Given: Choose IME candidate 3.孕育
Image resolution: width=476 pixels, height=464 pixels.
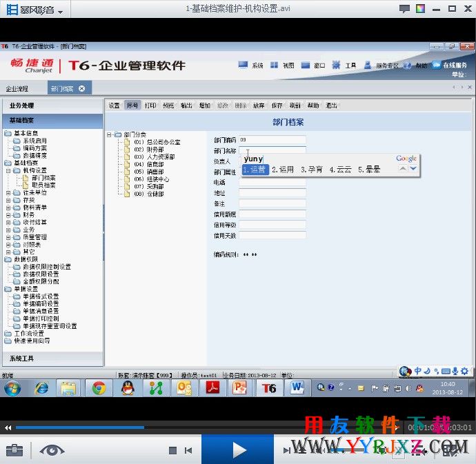Looking at the screenshot, I should (x=311, y=170).
